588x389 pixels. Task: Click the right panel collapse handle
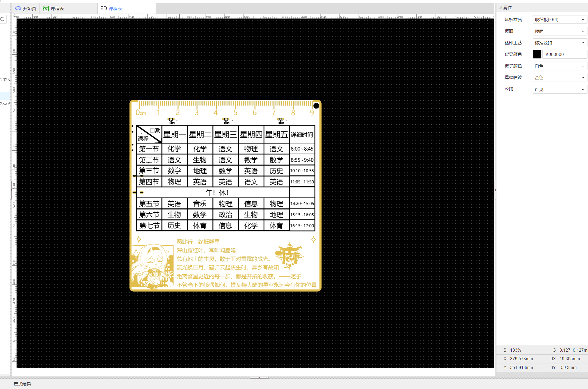click(495, 190)
